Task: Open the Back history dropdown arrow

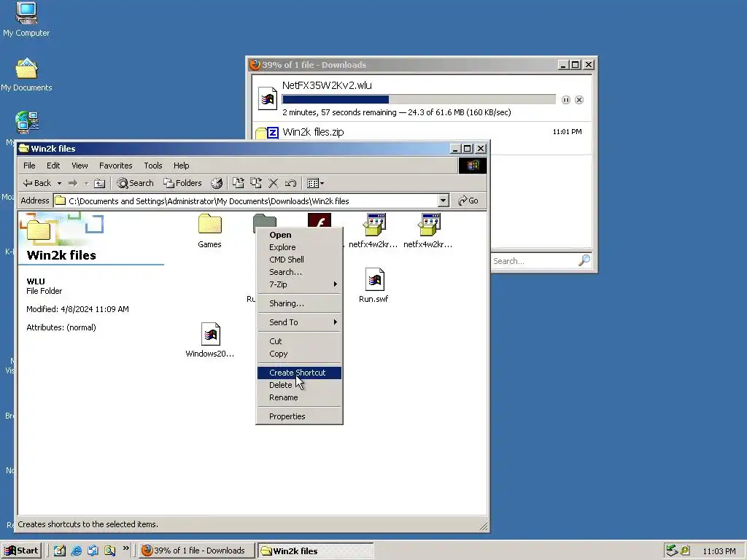Action: pos(59,183)
